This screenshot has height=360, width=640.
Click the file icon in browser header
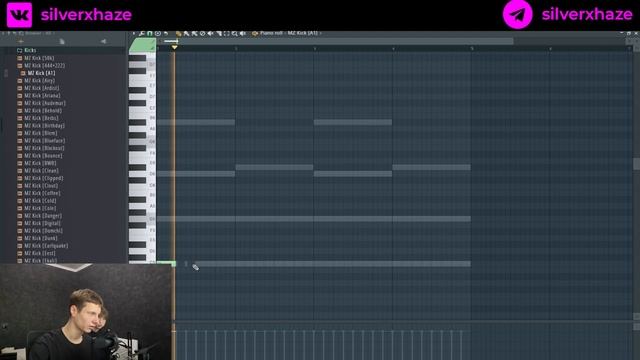point(62,41)
